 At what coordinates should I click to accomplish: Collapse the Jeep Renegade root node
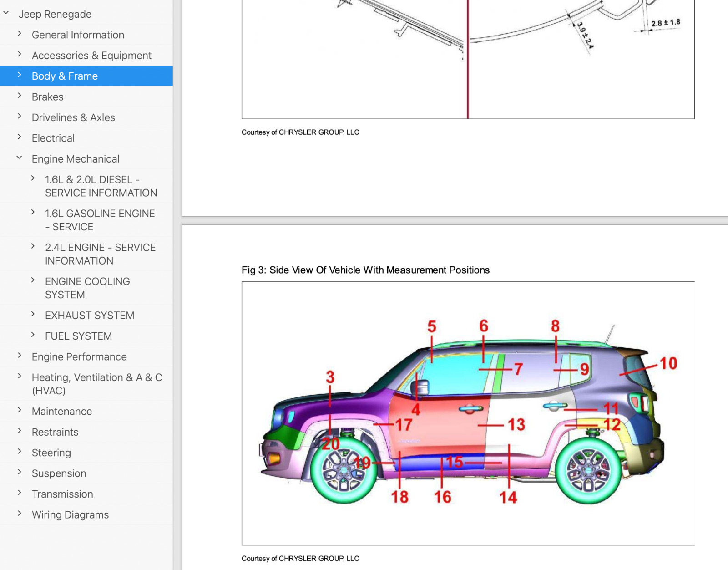(6, 14)
